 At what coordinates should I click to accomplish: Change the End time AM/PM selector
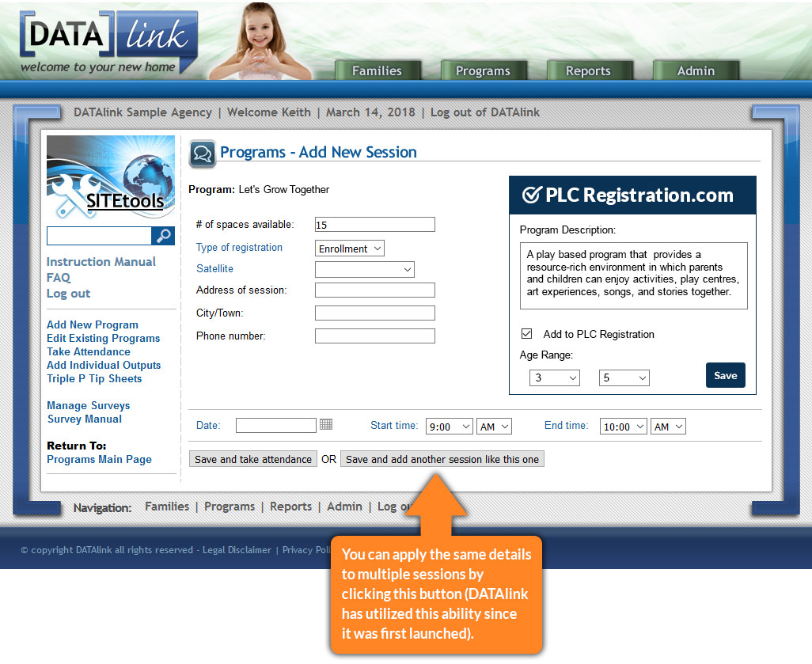pos(668,427)
